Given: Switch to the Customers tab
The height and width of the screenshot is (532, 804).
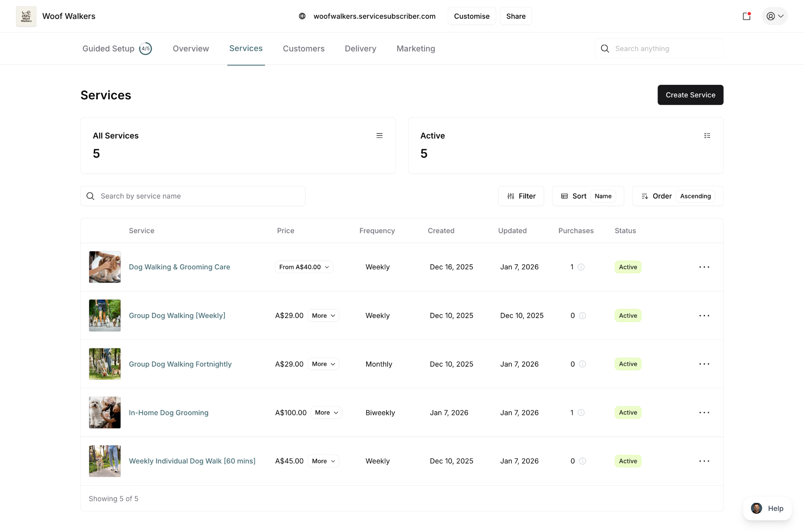Looking at the screenshot, I should coord(303,49).
